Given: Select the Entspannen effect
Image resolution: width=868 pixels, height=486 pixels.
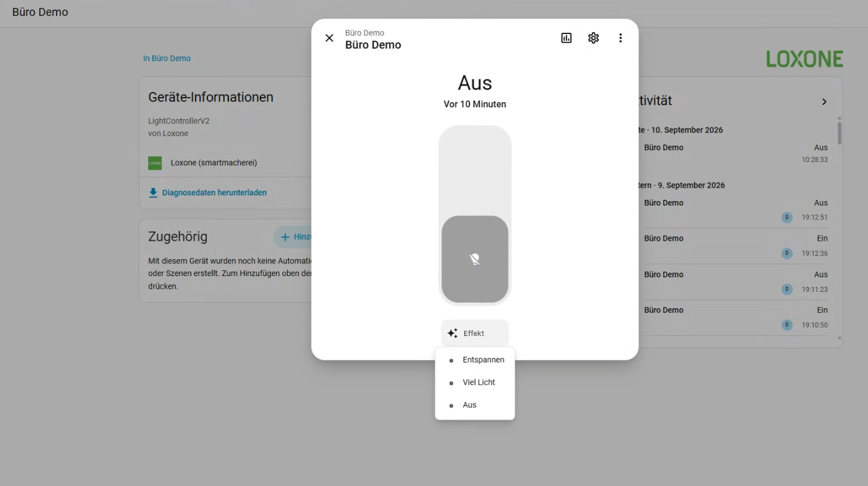Looking at the screenshot, I should click(475, 360).
